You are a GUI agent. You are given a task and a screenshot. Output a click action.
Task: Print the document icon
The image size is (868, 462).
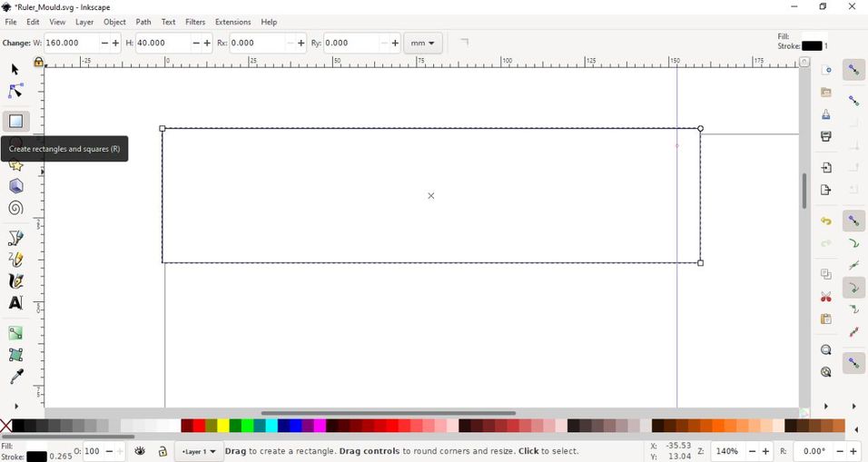tap(826, 136)
